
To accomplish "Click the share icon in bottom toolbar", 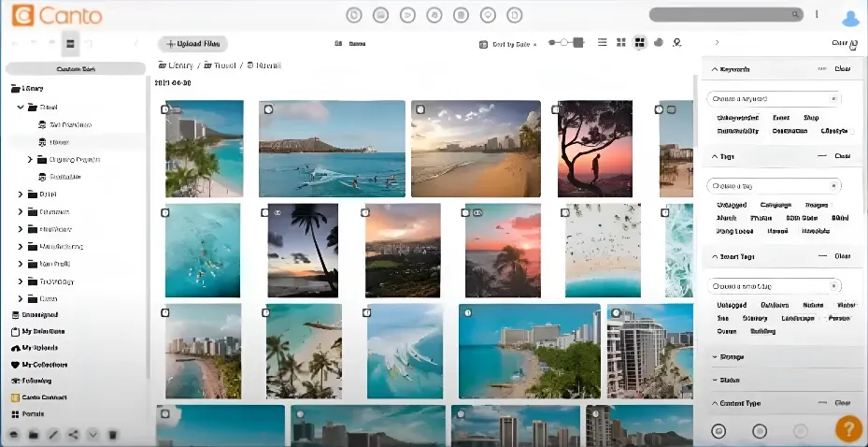I will pyautogui.click(x=73, y=435).
